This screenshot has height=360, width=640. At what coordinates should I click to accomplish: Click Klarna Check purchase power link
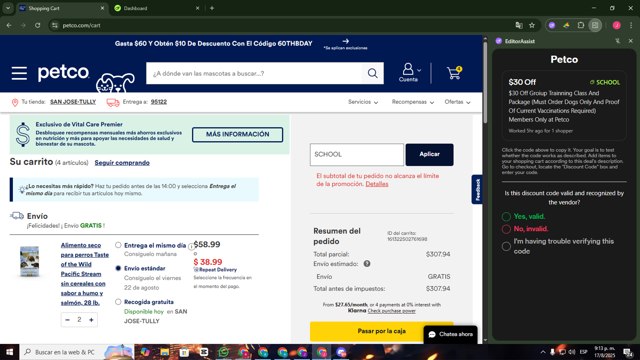[x=391, y=311]
